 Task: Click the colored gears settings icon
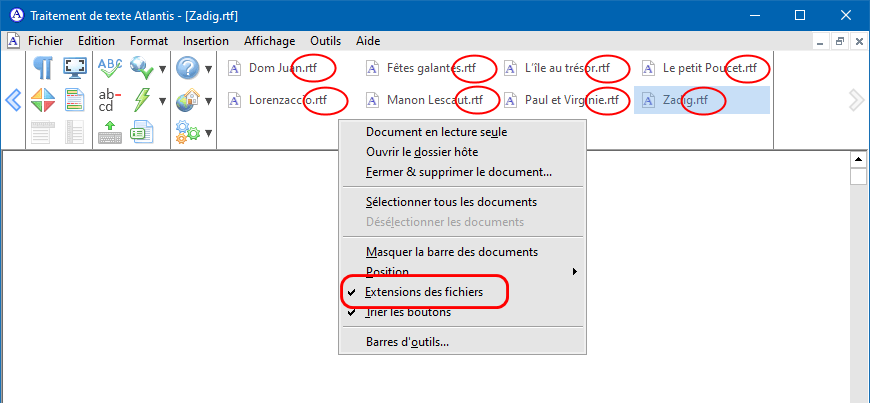187,131
